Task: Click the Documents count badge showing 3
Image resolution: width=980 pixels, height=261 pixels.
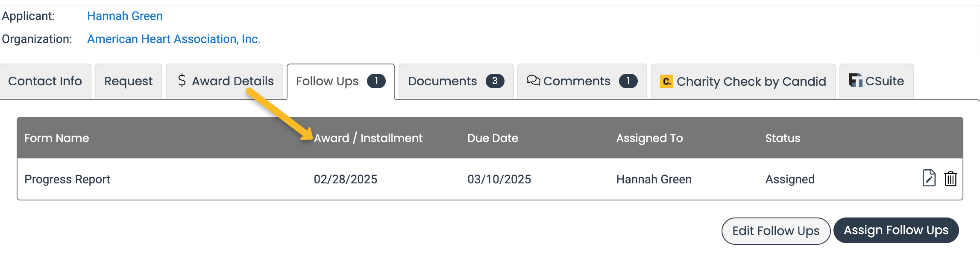Action: (495, 81)
